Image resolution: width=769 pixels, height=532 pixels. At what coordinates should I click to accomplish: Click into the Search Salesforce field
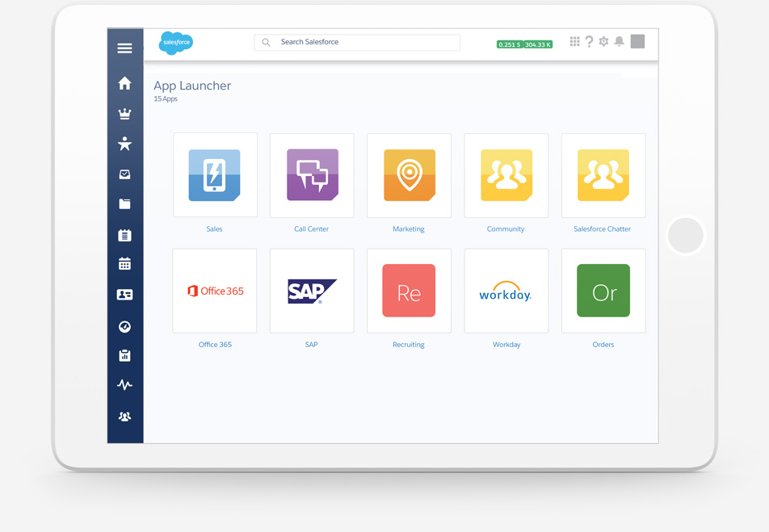point(357,42)
